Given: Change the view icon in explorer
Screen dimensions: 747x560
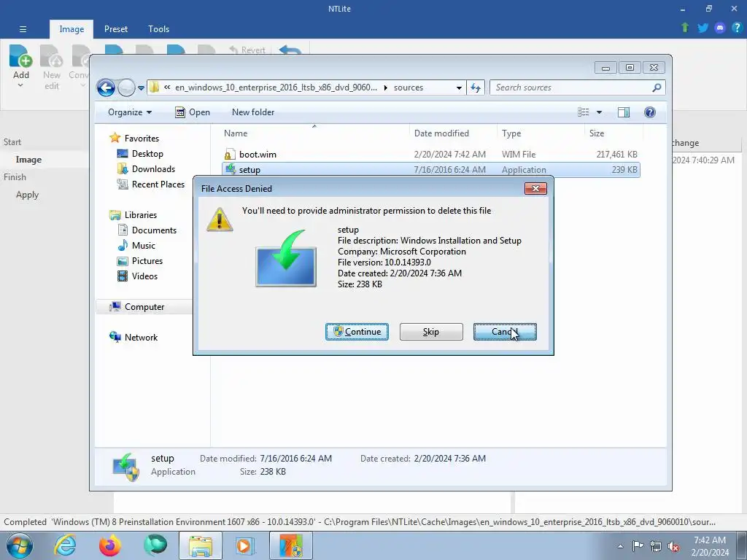Looking at the screenshot, I should pyautogui.click(x=584, y=112).
